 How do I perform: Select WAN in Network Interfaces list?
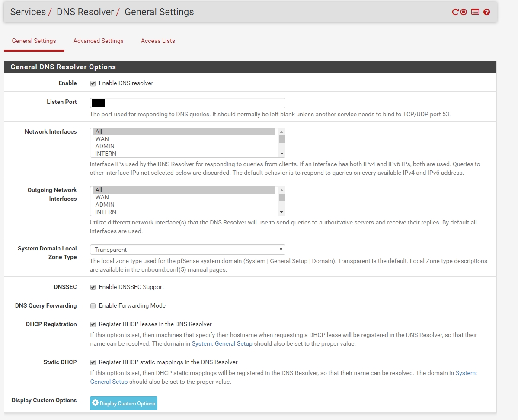[184, 139]
